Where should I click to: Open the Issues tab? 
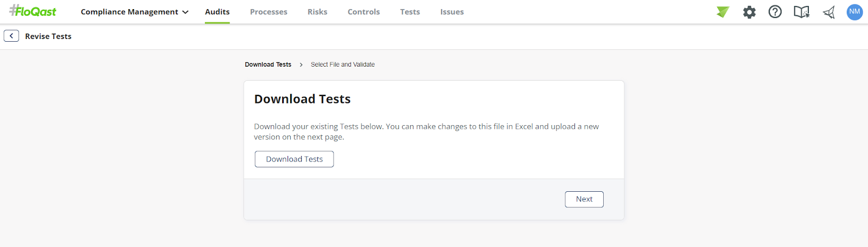coord(452,12)
